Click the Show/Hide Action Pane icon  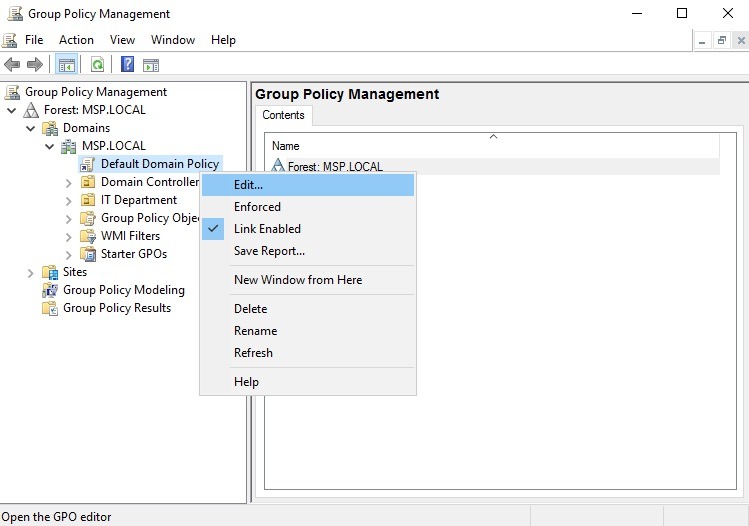tap(151, 65)
